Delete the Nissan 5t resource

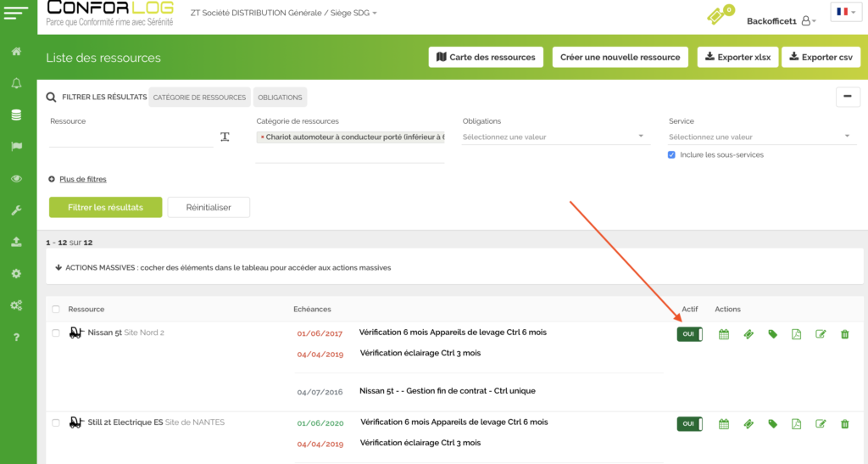click(x=844, y=334)
